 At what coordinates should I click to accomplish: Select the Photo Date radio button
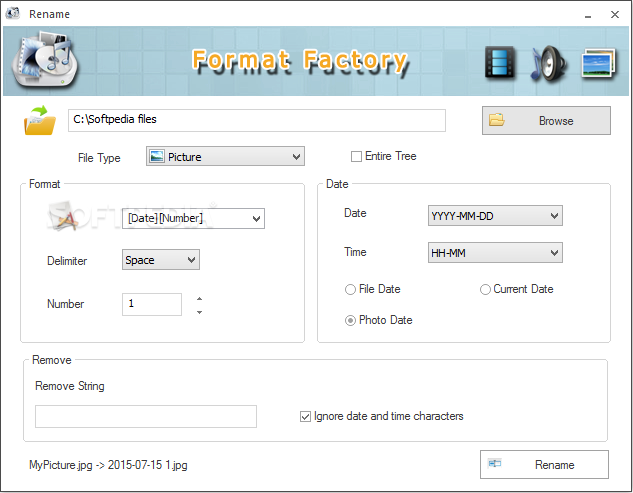(x=350, y=321)
